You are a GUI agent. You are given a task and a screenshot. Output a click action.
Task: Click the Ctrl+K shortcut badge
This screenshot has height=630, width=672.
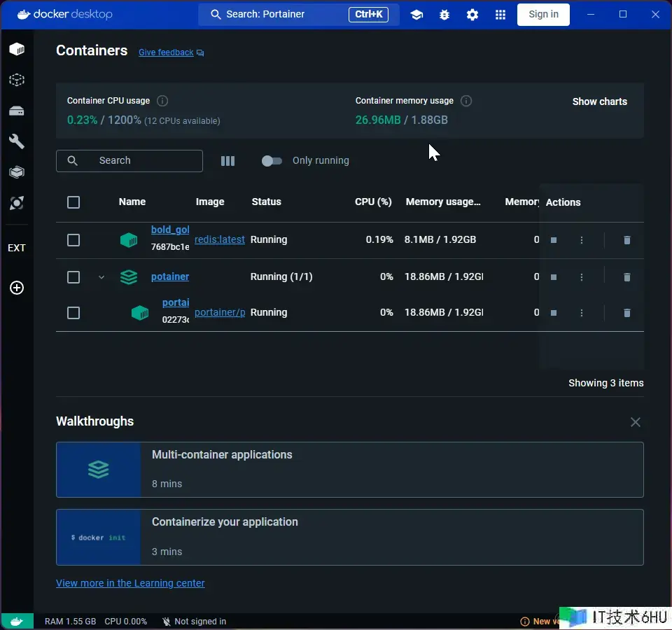click(x=369, y=15)
